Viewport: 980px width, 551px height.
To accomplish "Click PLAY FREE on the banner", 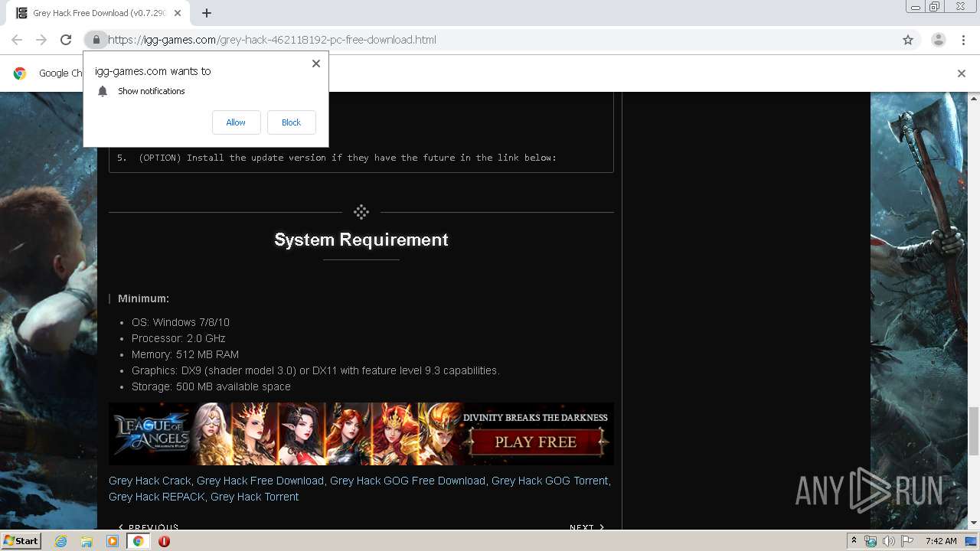I will pyautogui.click(x=536, y=442).
